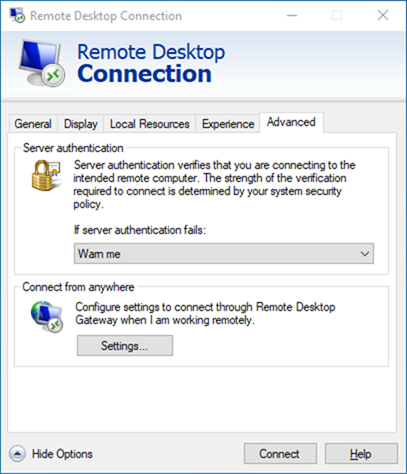Viewport: 407px width, 474px height.
Task: Click the Connect button
Action: (x=280, y=454)
